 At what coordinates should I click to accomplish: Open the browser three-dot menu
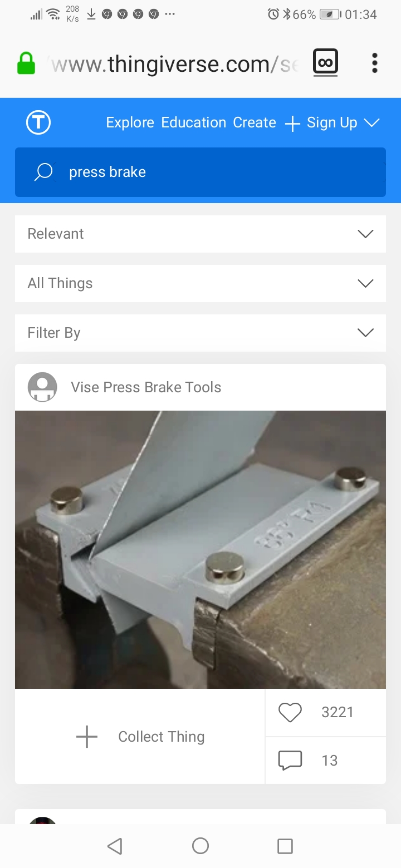pyautogui.click(x=375, y=63)
